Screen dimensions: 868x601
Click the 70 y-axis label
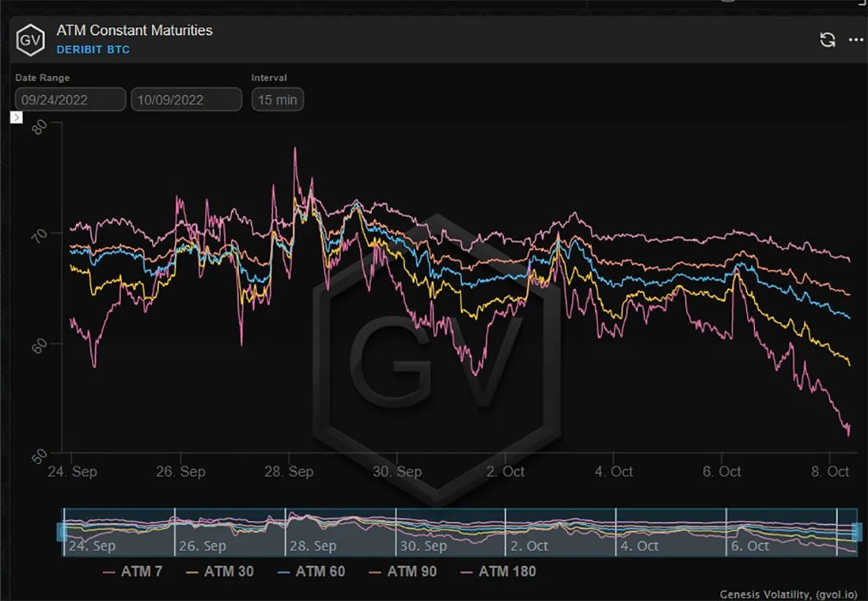pos(40,236)
